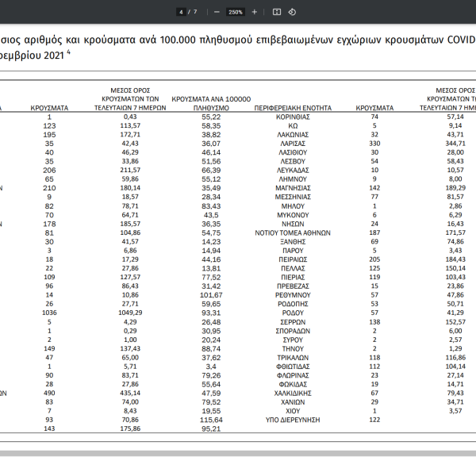
Task: Click the rotate counterclockwise icon
Action: click(292, 12)
